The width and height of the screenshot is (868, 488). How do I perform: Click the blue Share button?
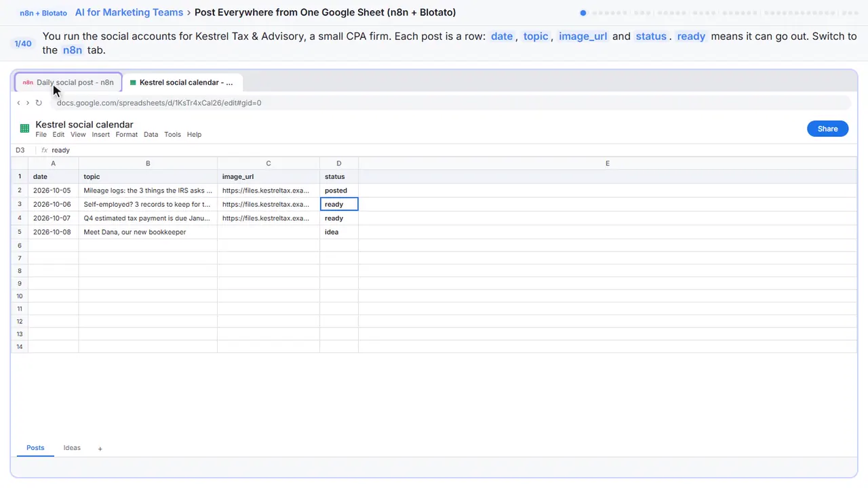pyautogui.click(x=827, y=129)
